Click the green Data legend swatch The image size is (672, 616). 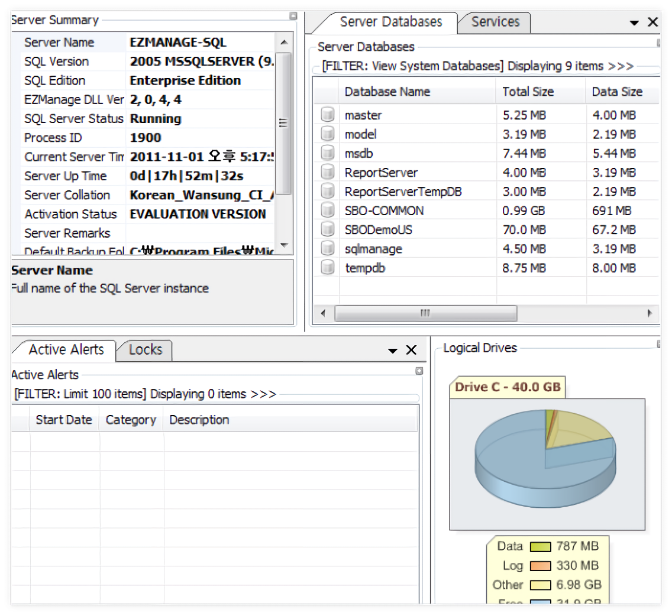pos(540,547)
